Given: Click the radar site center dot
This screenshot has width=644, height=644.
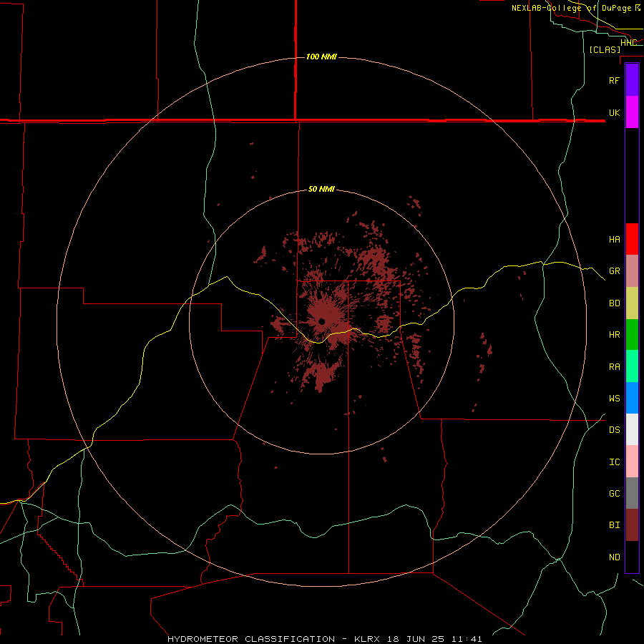Looking at the screenshot, I should pyautogui.click(x=322, y=321).
